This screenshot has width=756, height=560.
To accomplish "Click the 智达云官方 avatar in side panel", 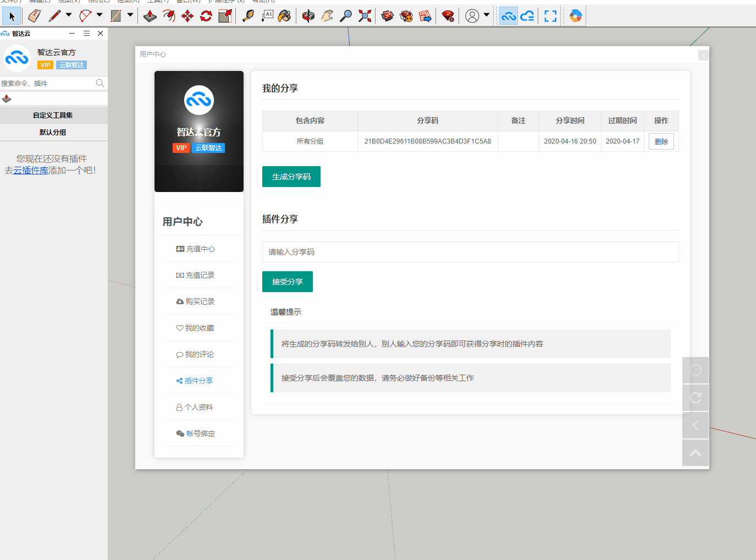I will 17,58.
